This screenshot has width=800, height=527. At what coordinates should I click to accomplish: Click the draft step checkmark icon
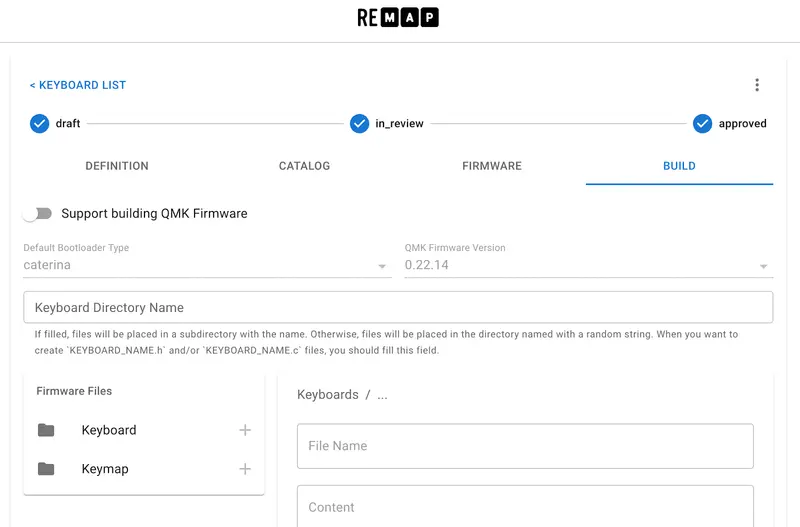pos(39,124)
